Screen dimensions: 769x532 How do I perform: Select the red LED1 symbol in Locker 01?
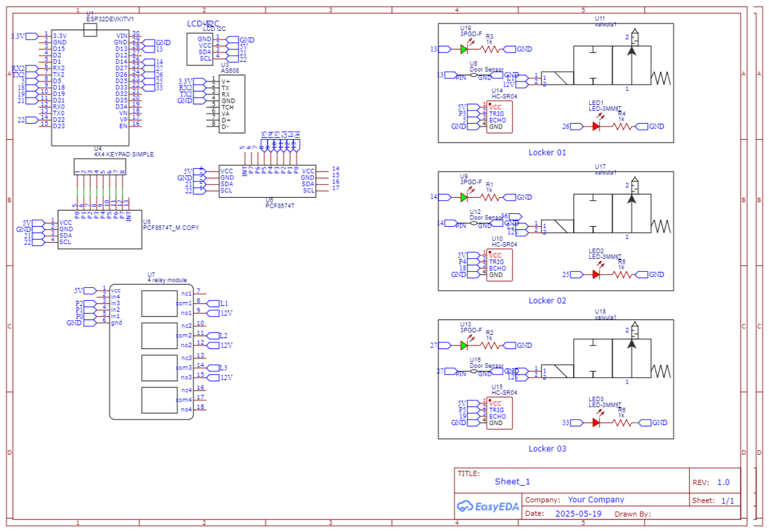pyautogui.click(x=596, y=126)
